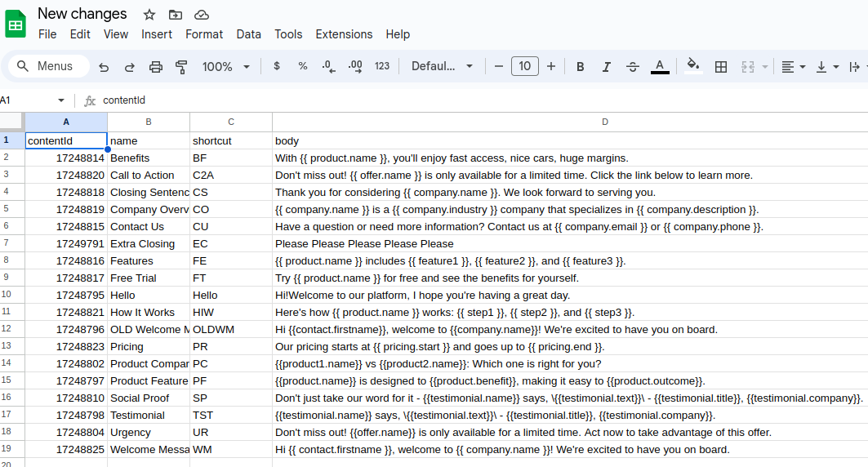Open the horizontal align dropdown
This screenshot has height=467, width=868.
[793, 67]
